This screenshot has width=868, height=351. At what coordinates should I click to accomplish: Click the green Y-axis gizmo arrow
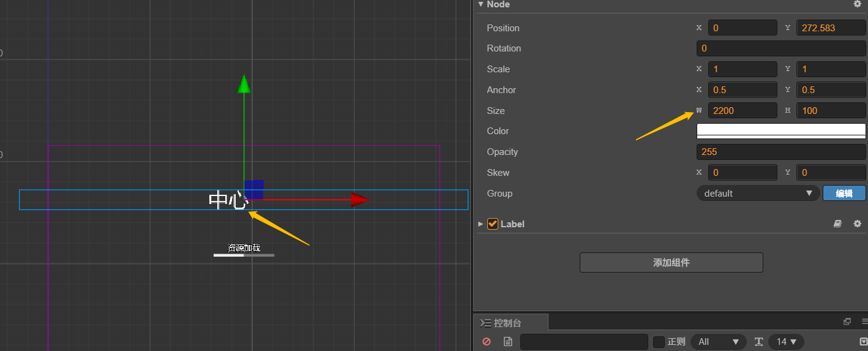[x=244, y=83]
